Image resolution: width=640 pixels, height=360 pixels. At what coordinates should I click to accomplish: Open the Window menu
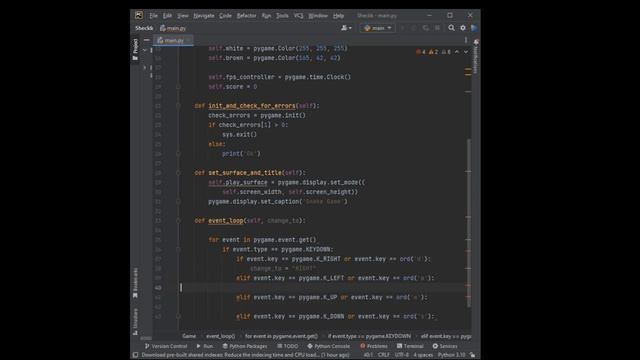point(318,16)
